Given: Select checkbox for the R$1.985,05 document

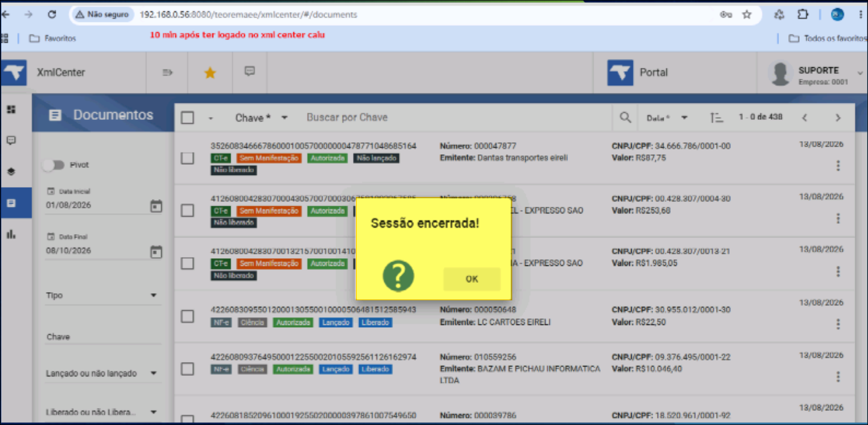Looking at the screenshot, I should coord(187,264).
